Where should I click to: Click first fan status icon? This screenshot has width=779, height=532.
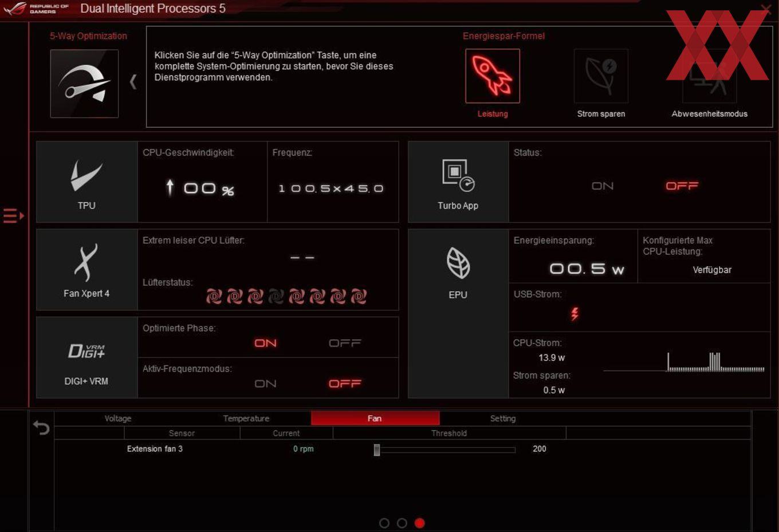point(214,296)
